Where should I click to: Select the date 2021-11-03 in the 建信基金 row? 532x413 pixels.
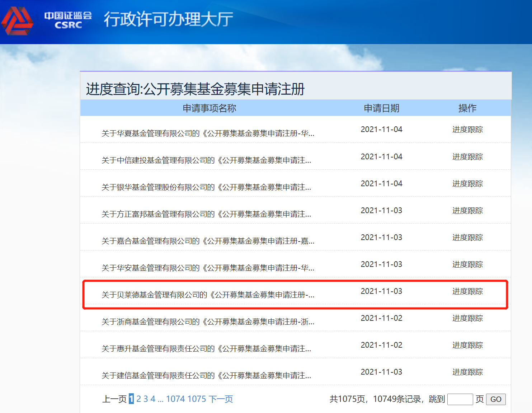pyautogui.click(x=382, y=372)
